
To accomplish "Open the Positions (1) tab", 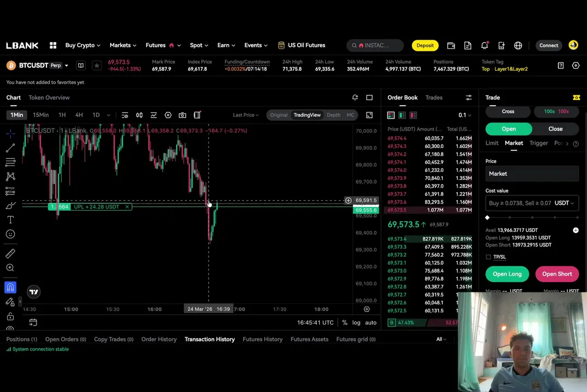I will [x=22, y=339].
